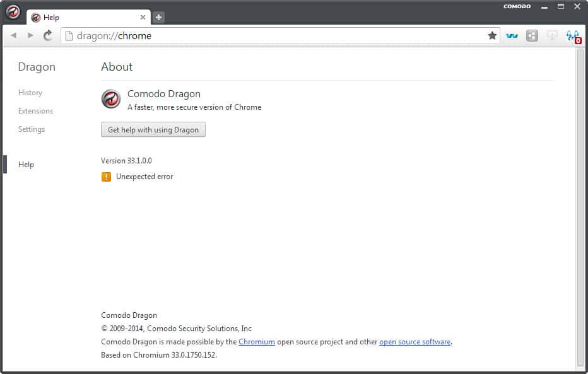Bookmark this page with the star icon
Screen dimensions: 588x374
(x=492, y=35)
